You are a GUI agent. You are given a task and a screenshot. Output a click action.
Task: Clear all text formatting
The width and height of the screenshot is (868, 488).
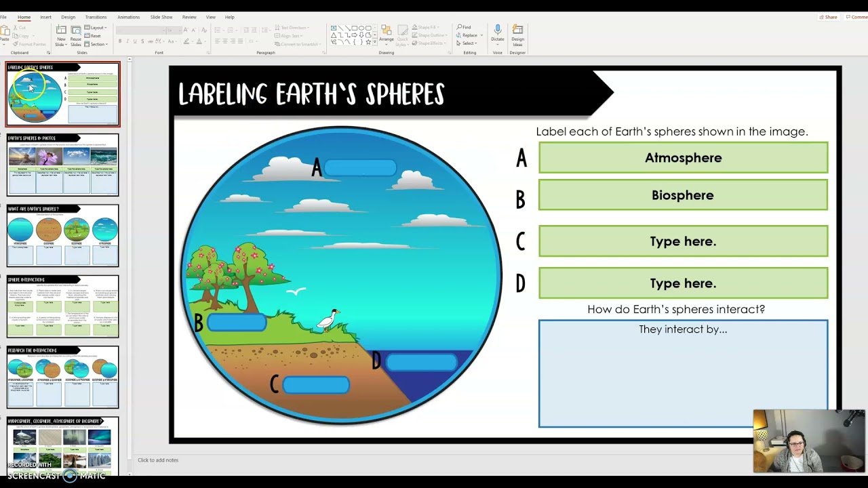(203, 30)
